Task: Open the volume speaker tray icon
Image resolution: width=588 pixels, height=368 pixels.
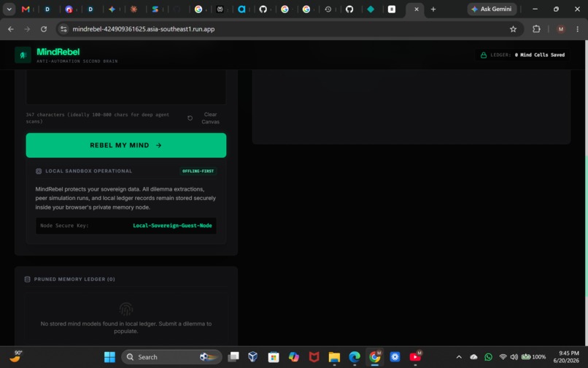Action: [x=514, y=357]
